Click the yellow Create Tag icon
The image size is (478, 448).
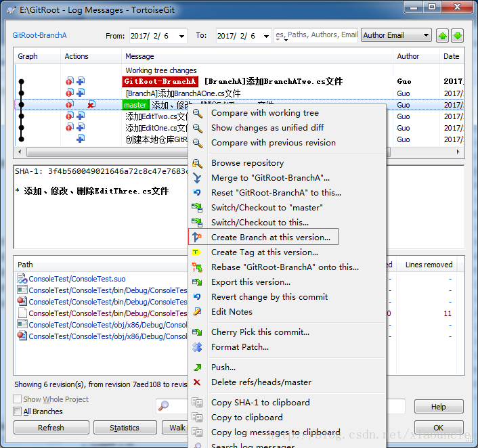coord(196,252)
